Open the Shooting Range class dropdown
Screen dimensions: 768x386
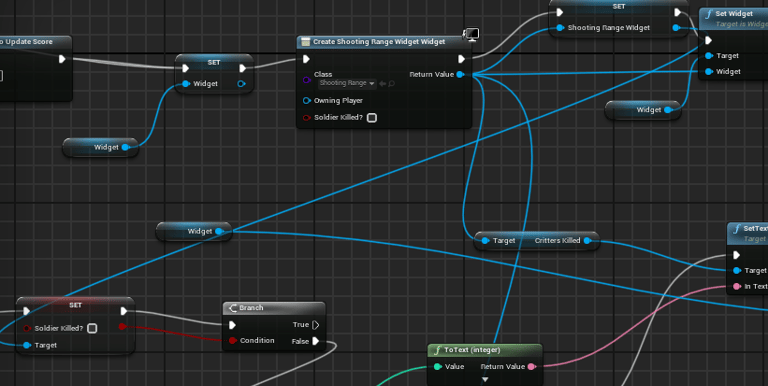347,83
